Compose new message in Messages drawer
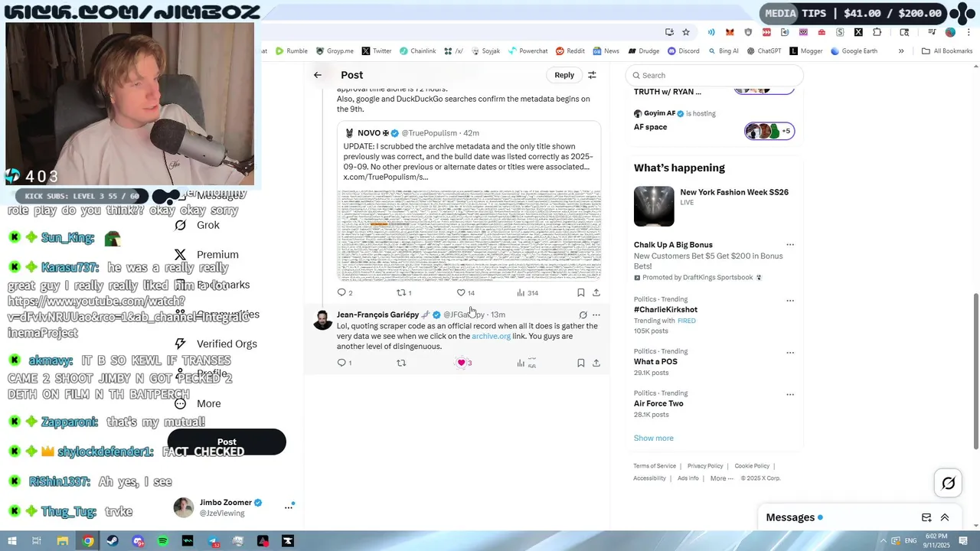Image resolution: width=980 pixels, height=551 pixels. point(926,517)
